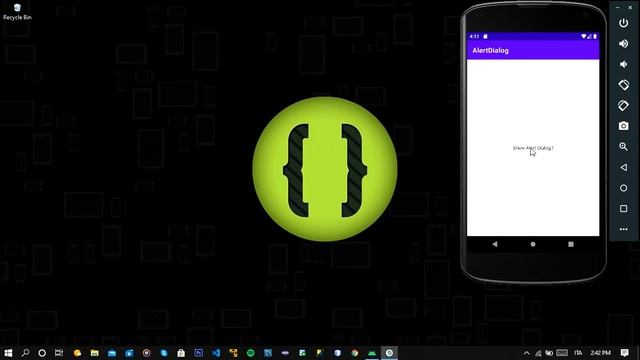Open the Windows Start menu

tap(8, 353)
